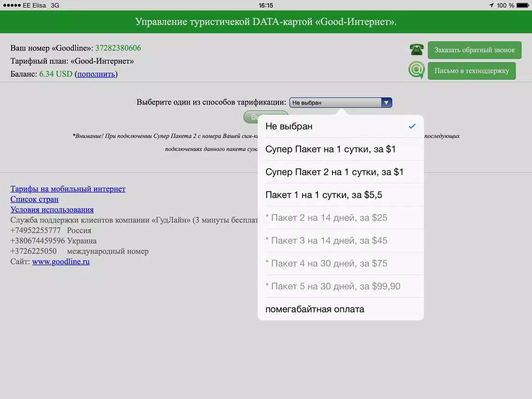Choose Супер Пакет 2 на 1 сутки
532x399 pixels.
pyautogui.click(x=340, y=172)
